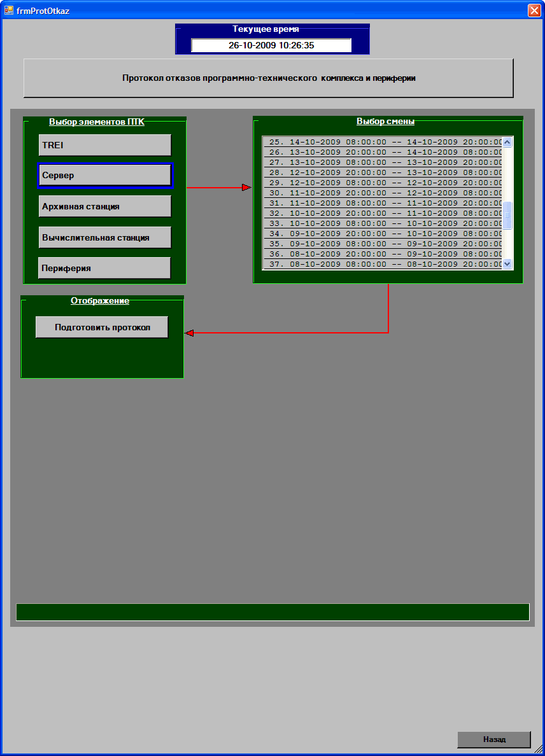Select shift row 33. 10-10-2009 08:00:00
Screen dimensions: 545x756
click(383, 223)
